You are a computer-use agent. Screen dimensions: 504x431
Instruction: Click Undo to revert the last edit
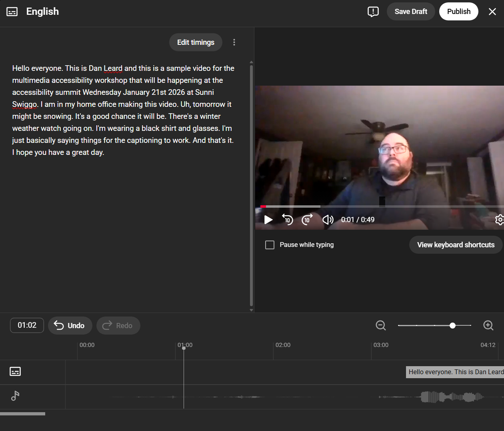point(70,325)
